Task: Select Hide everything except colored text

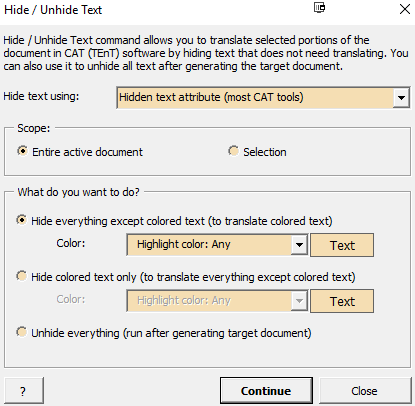Action: (174, 221)
